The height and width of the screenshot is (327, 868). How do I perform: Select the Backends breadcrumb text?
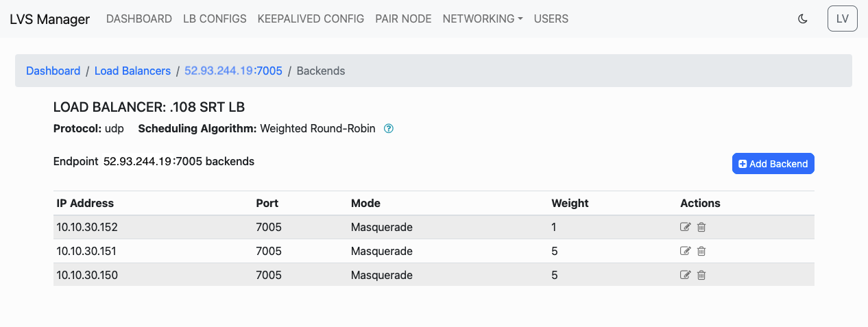click(321, 71)
